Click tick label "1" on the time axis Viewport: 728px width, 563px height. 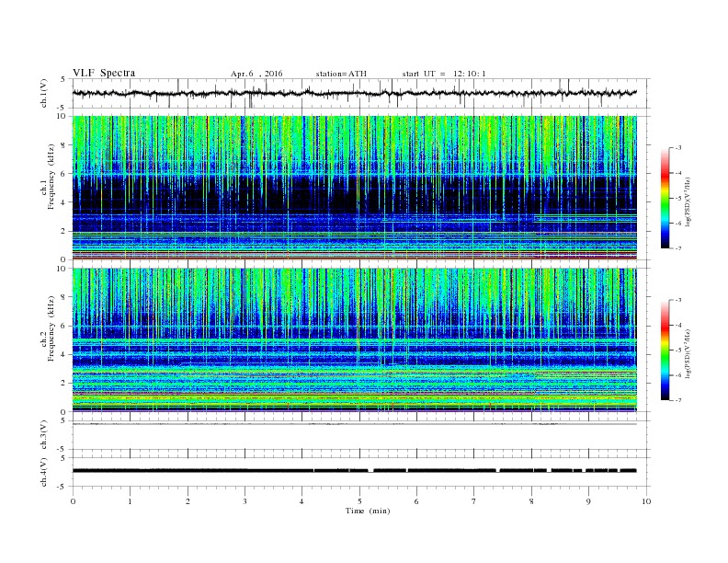tap(131, 501)
